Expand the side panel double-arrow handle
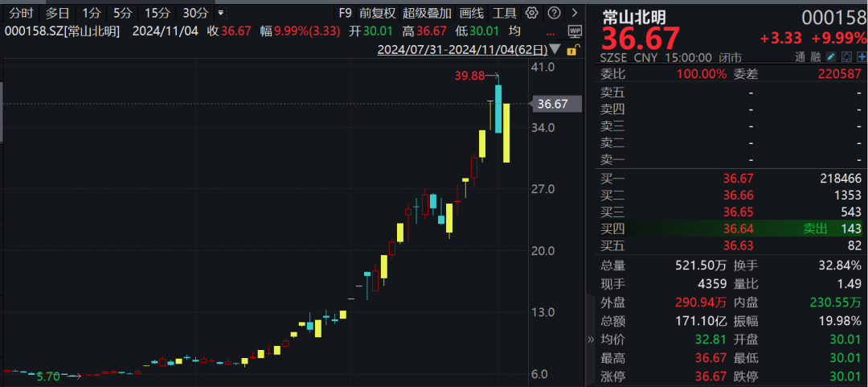Image resolution: width=868 pixels, height=387 pixels. click(590, 340)
